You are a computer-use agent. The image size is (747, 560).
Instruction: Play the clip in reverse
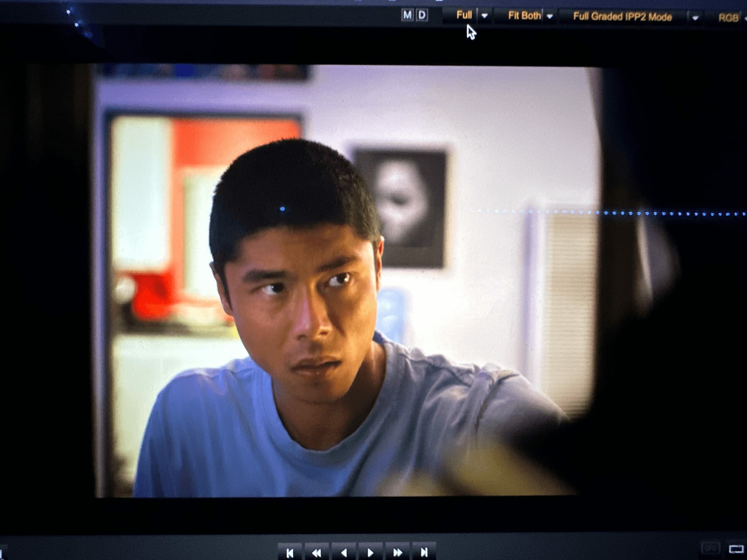pos(344,553)
